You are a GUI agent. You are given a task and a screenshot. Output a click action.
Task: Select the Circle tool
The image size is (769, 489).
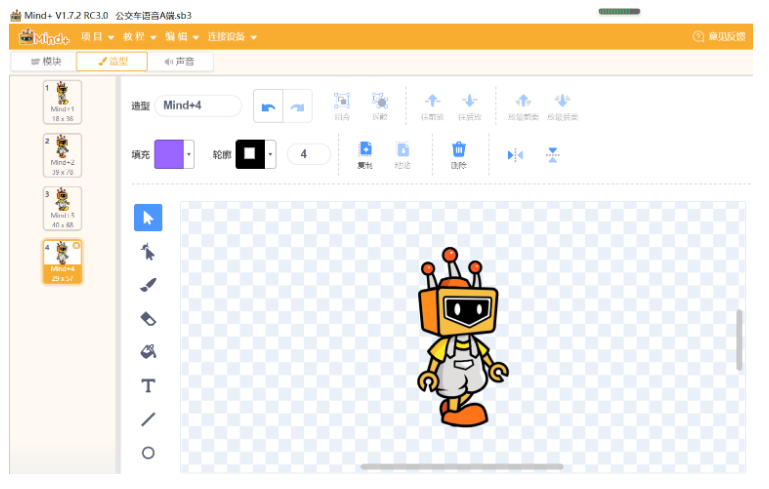(148, 452)
